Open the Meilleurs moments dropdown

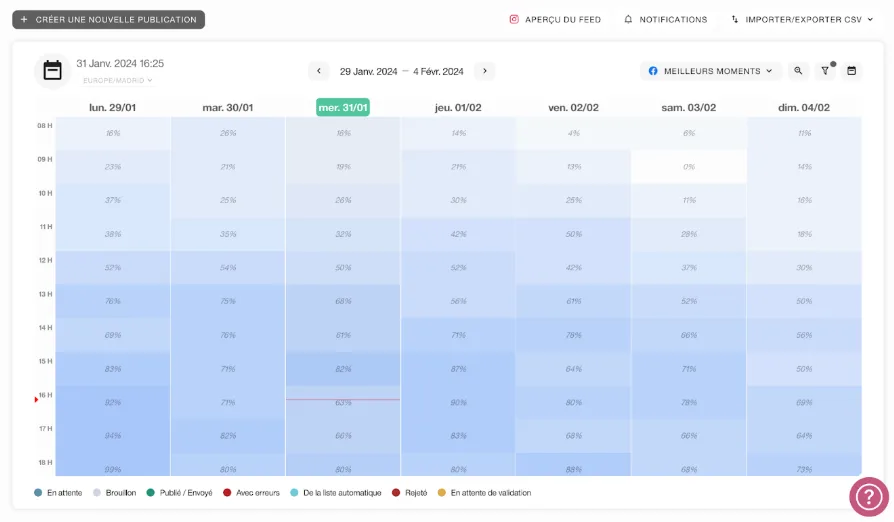click(710, 71)
